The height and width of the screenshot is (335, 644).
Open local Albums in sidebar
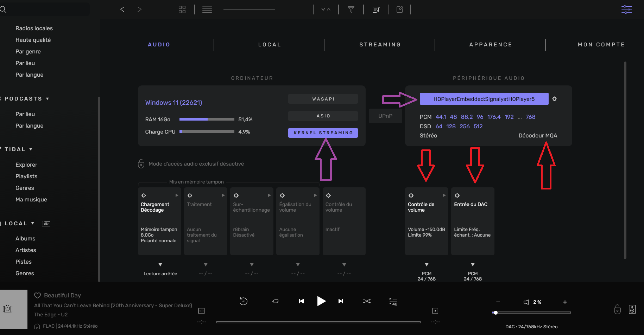point(25,238)
